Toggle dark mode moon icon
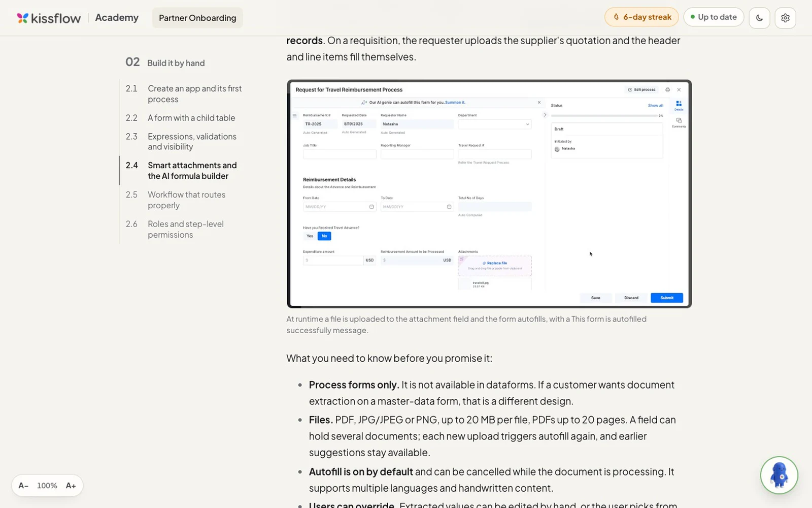812x508 pixels. [x=759, y=18]
